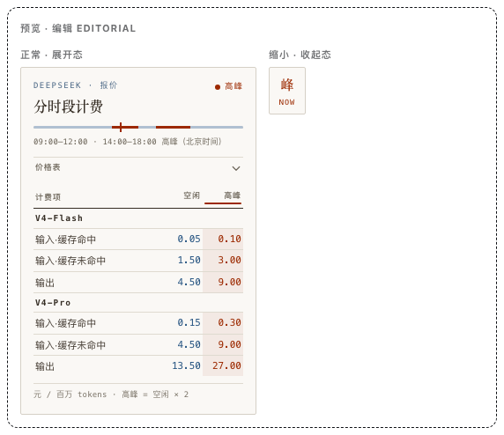504x435 pixels.
Task: Select the 高峰 column header
Action: pos(232,195)
